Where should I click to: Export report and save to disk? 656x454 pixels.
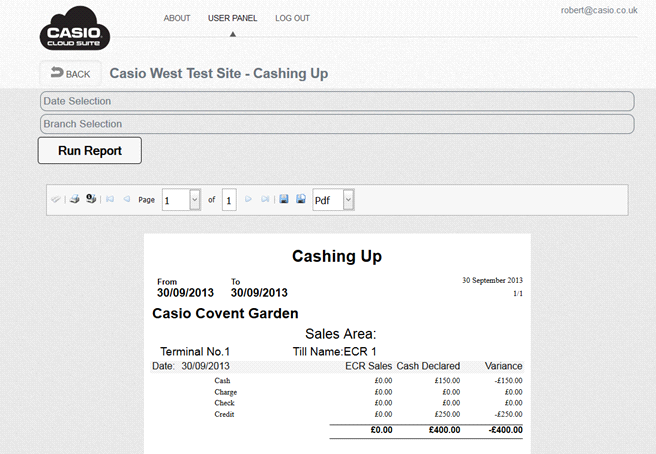284,199
